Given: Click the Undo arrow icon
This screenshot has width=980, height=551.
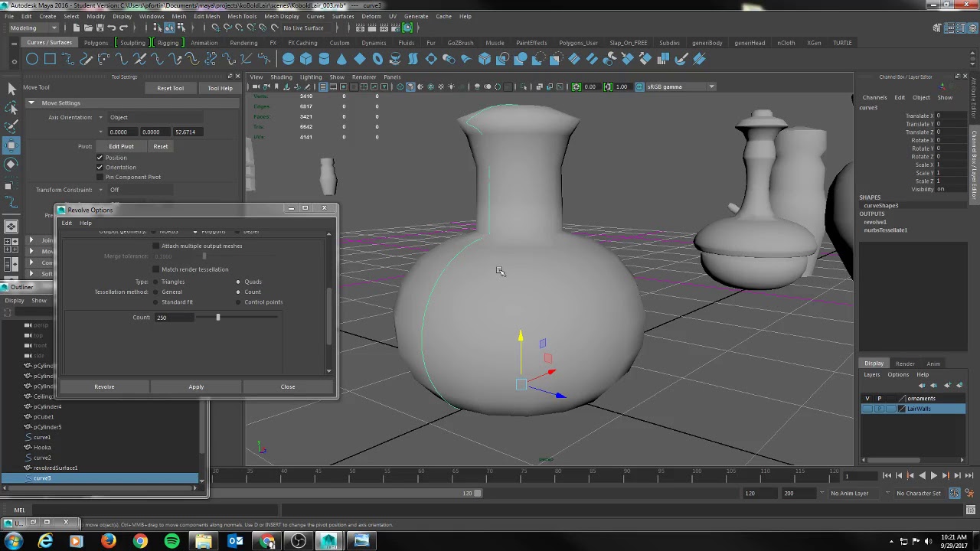Looking at the screenshot, I should click(x=111, y=28).
